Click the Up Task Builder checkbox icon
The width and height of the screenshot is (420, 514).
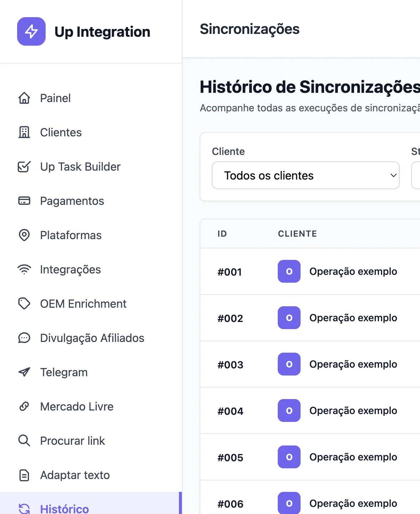click(x=24, y=166)
